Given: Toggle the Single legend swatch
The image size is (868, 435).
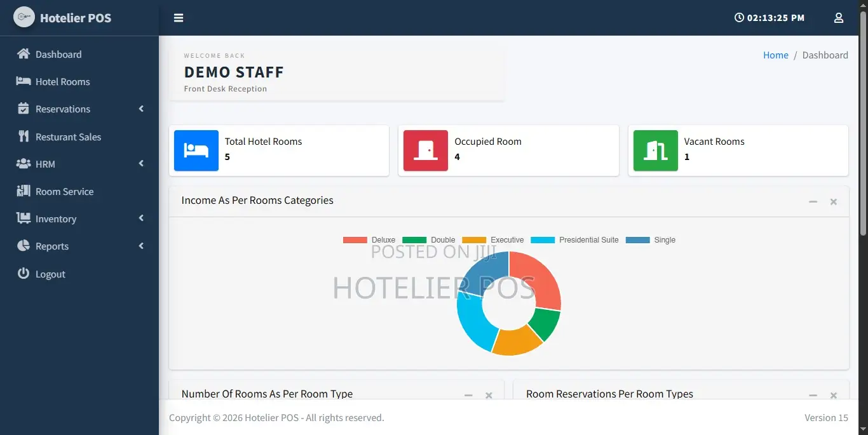Looking at the screenshot, I should click(x=638, y=240).
